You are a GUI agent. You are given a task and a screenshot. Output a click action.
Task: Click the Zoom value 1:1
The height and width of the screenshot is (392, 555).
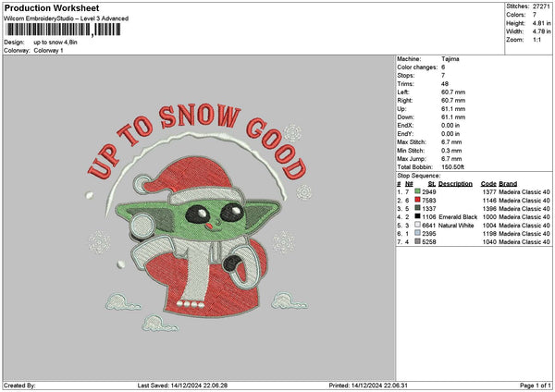tap(536, 40)
